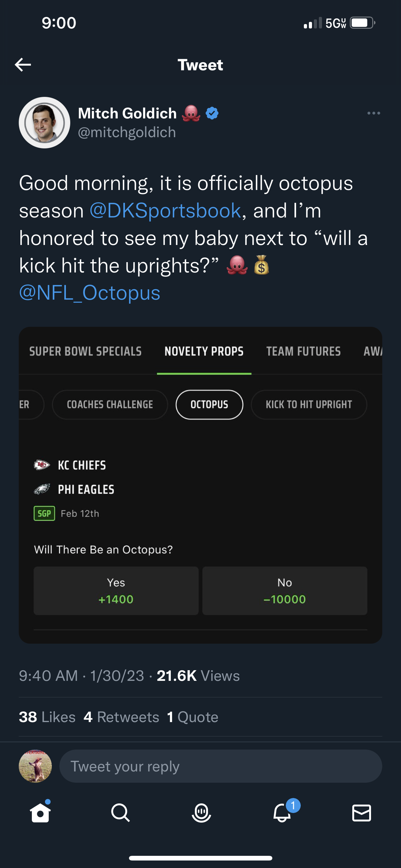Screen dimensions: 401x868
Task: Open messages with the envelope icon
Action: (362, 813)
